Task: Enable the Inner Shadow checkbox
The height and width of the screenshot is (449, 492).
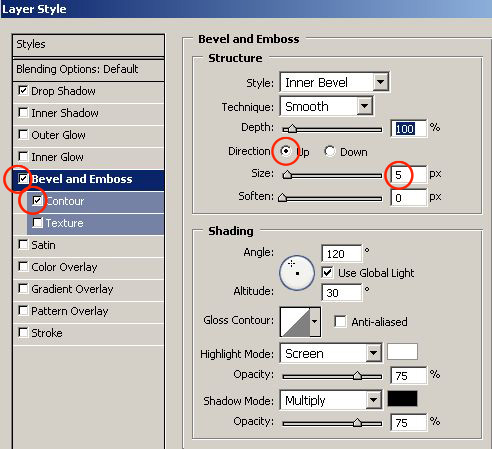Action: pyautogui.click(x=23, y=112)
